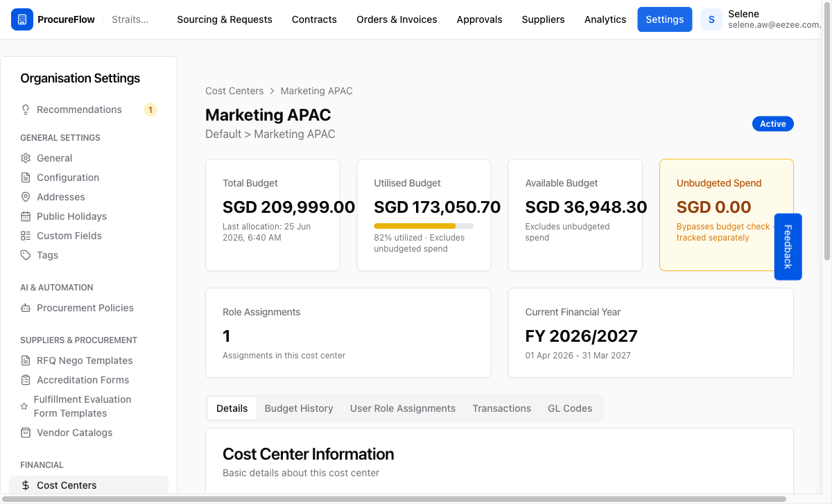Click the Straits organisation name

point(130,19)
